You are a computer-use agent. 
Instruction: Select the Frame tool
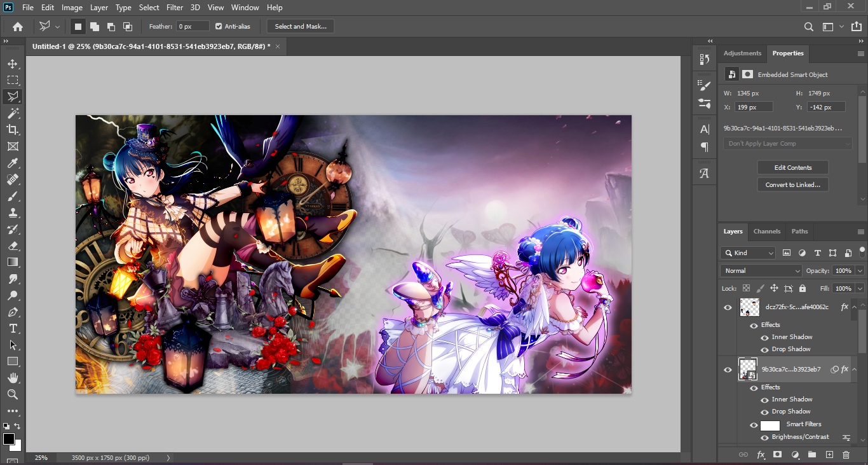tap(12, 146)
